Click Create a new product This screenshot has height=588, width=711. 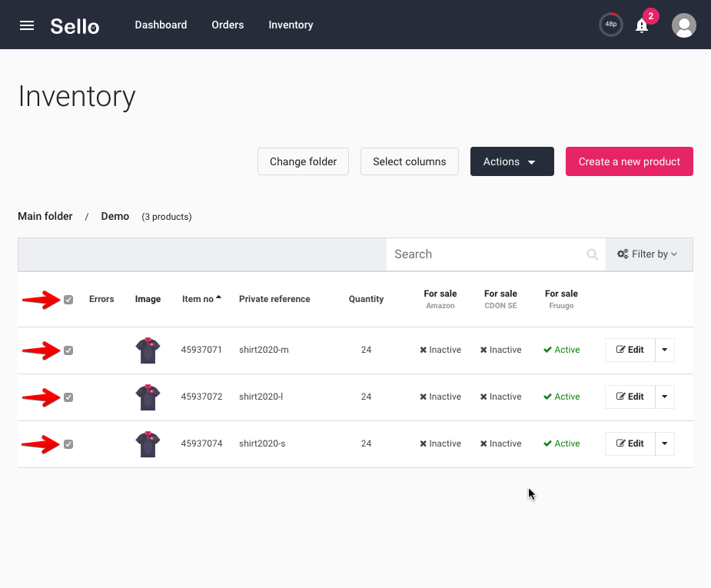629,161
